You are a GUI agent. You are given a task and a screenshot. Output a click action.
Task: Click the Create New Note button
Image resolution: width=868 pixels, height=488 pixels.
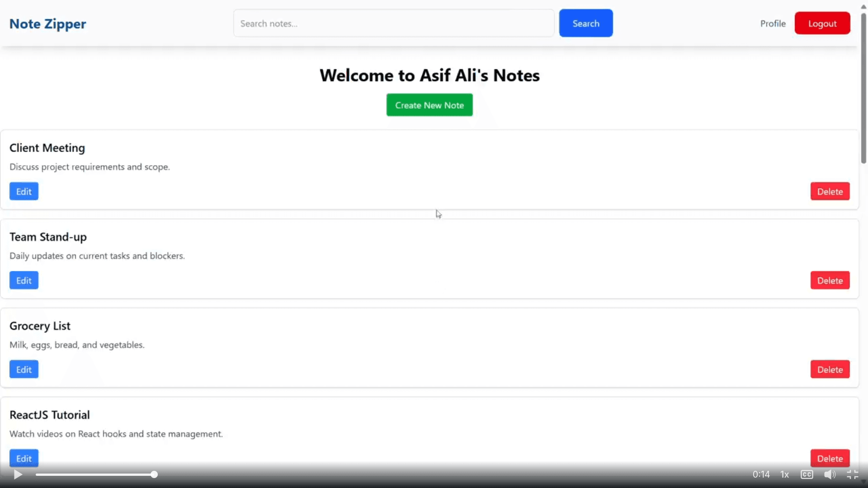click(x=429, y=105)
